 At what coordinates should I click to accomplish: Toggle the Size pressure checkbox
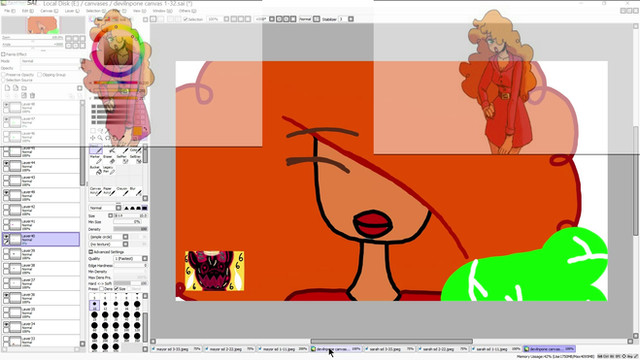(x=116, y=289)
